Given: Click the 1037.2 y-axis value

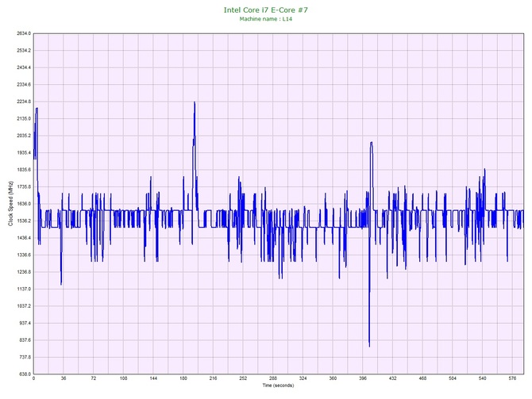Looking at the screenshot, I should pyautogui.click(x=24, y=305).
